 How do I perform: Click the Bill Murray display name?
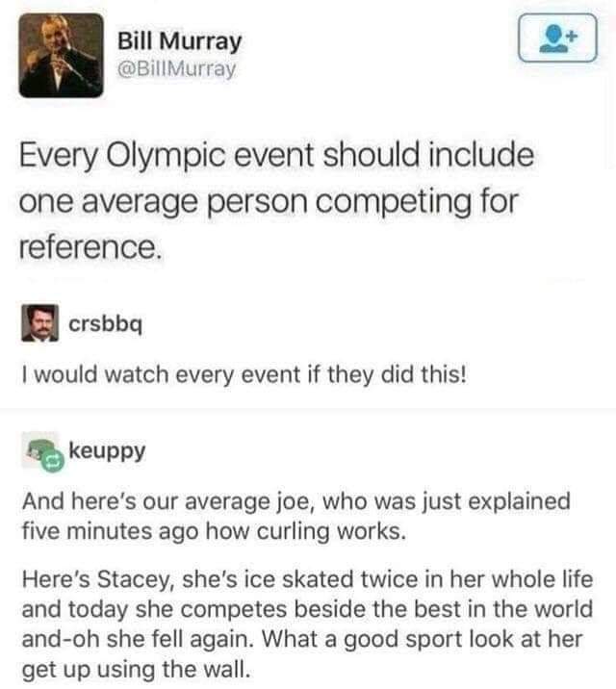click(x=180, y=41)
